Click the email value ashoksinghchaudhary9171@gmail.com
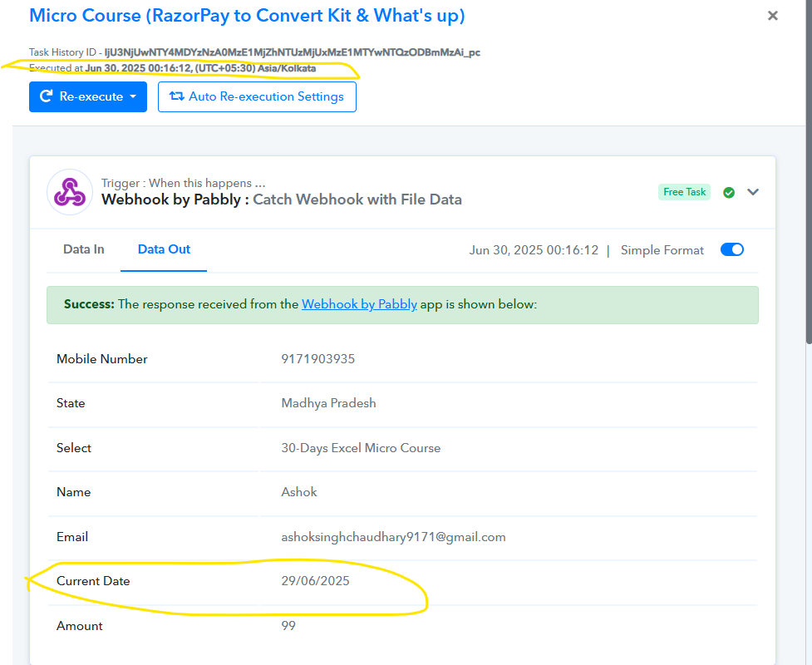 pyautogui.click(x=394, y=537)
